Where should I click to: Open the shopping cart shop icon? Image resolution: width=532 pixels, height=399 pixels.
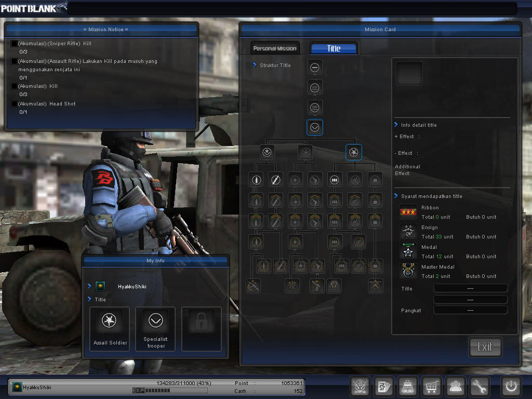point(431,387)
